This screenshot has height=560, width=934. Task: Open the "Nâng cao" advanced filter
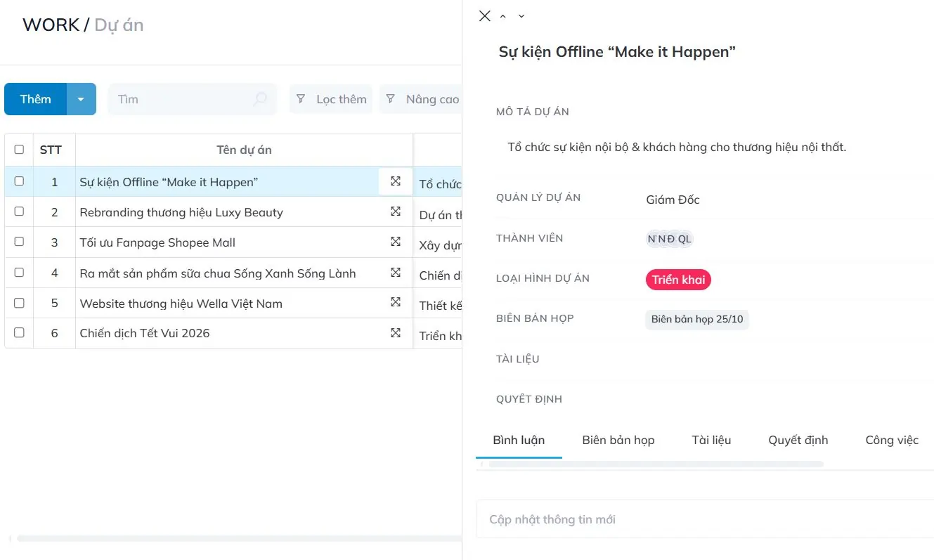422,99
